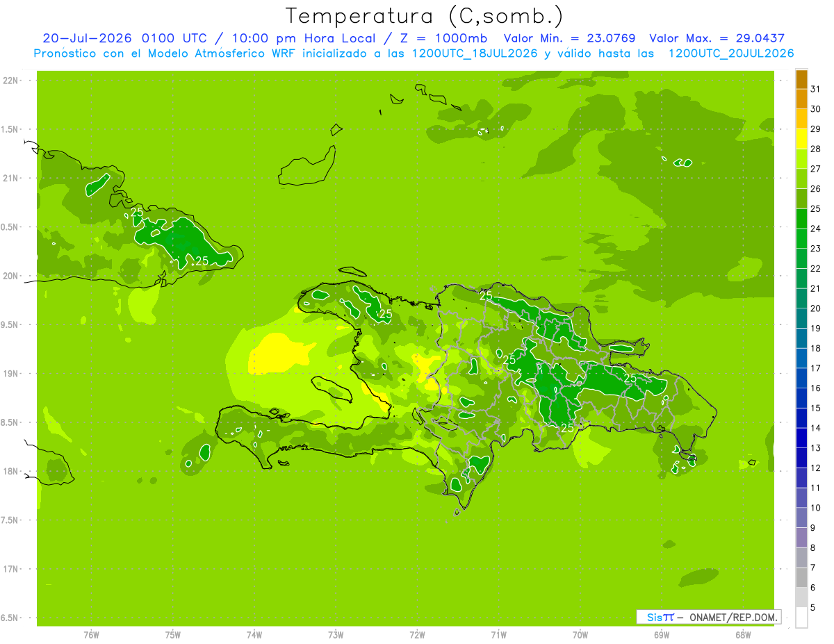
Task: Pick the dark green swatch between 24 and 25
Action: click(x=801, y=219)
